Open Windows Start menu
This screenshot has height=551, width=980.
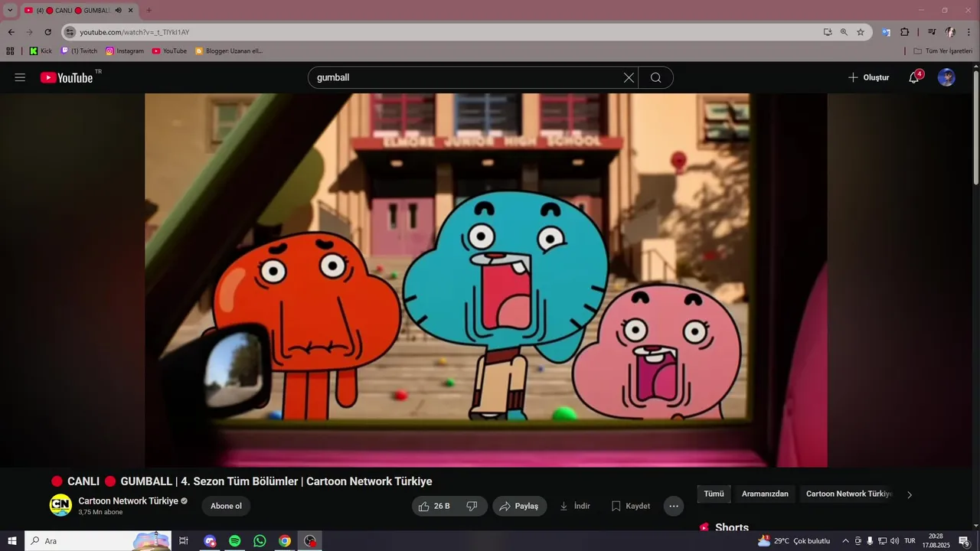(x=12, y=541)
